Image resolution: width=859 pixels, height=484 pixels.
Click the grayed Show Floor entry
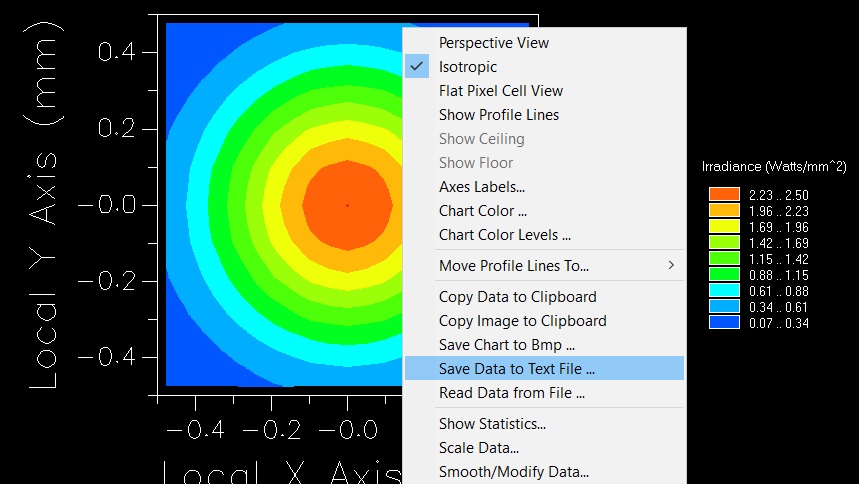pos(544,163)
